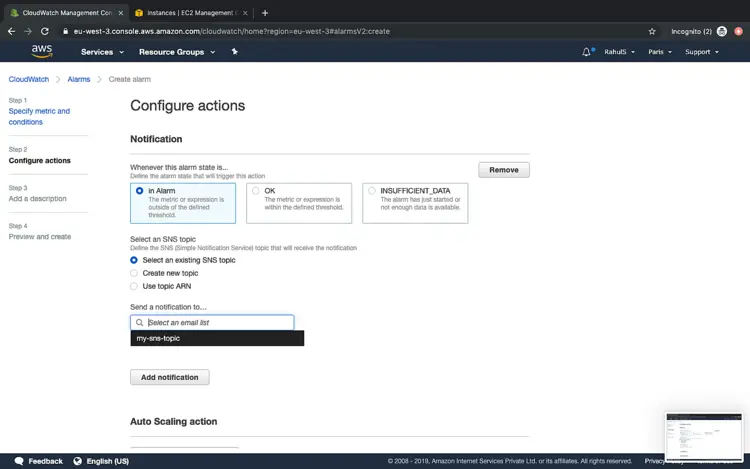The width and height of the screenshot is (750, 469).
Task: Switch to Instances EC2 Management tab
Action: point(190,13)
